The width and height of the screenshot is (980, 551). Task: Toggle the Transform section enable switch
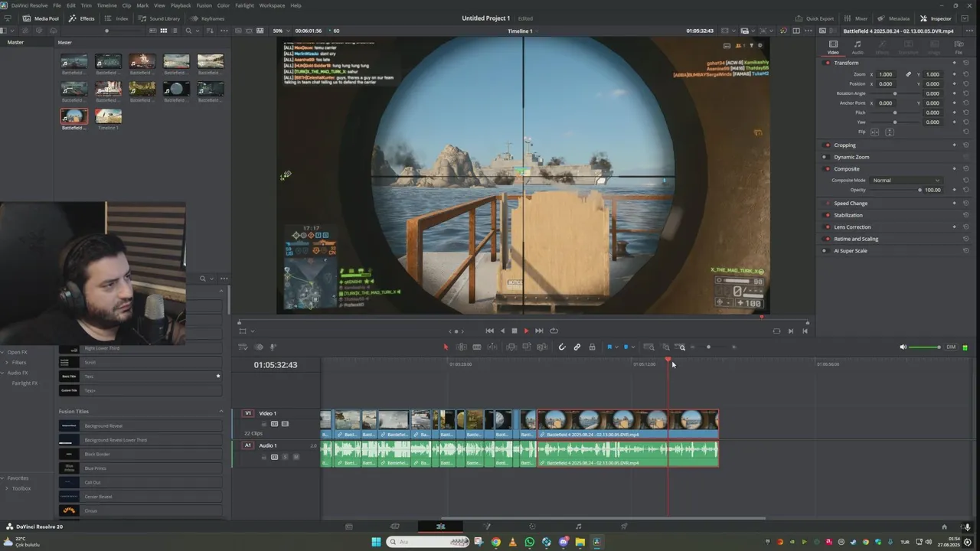pyautogui.click(x=827, y=63)
